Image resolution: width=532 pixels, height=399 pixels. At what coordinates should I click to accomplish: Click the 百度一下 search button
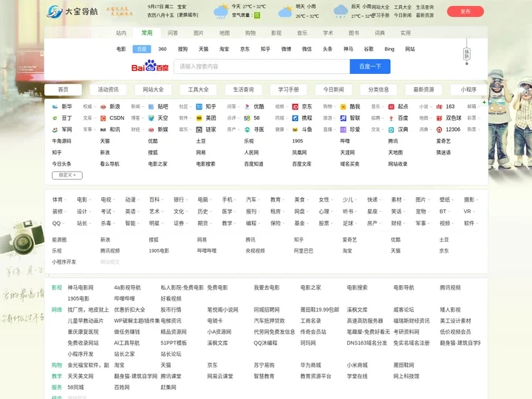tap(370, 66)
